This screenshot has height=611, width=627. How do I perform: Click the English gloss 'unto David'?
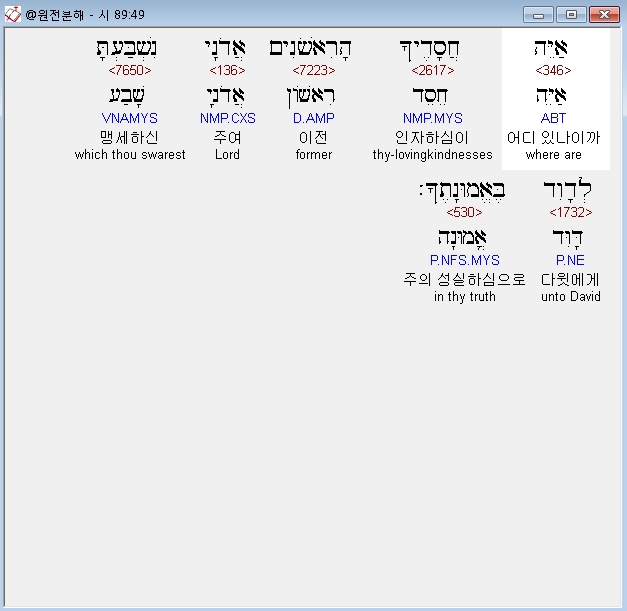pos(571,296)
